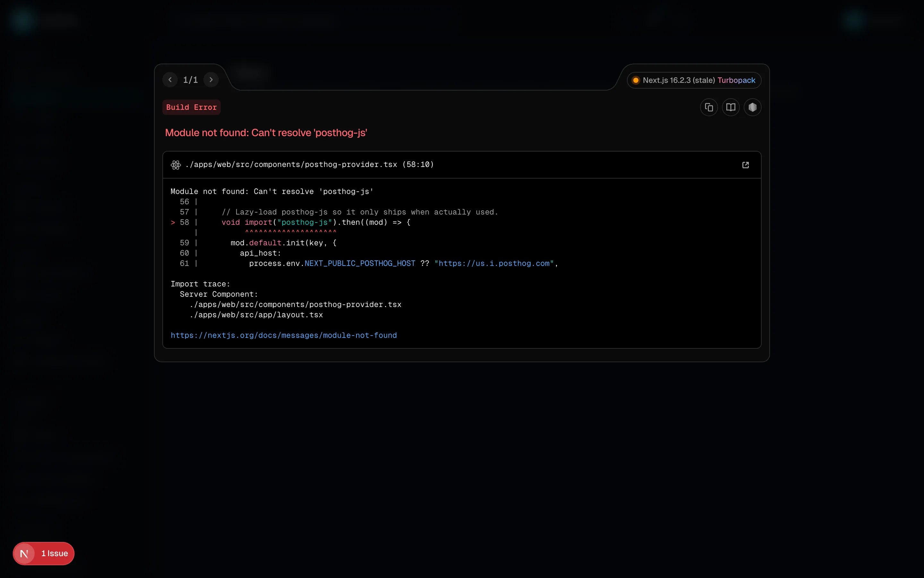
Task: Open the docs book icon
Action: coord(731,108)
